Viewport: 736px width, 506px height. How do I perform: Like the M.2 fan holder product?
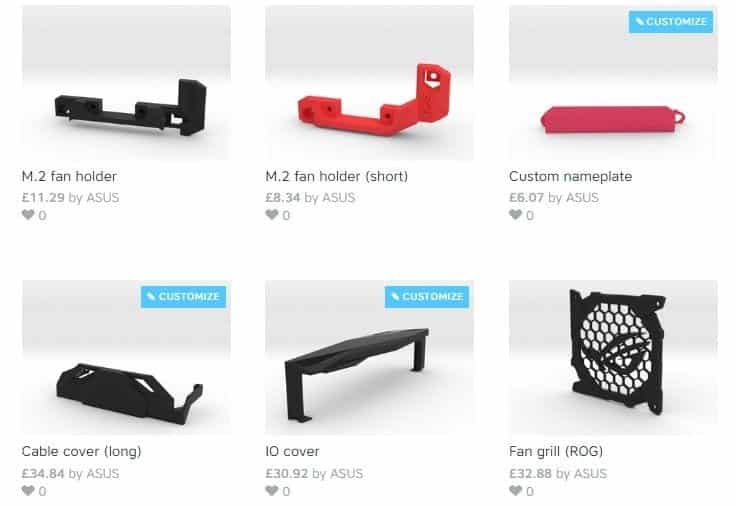[x=28, y=215]
